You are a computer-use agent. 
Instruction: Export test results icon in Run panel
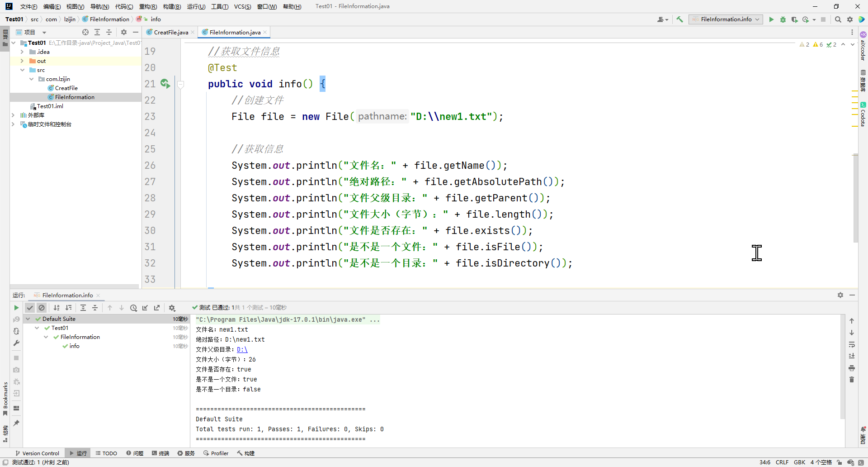[157, 308]
